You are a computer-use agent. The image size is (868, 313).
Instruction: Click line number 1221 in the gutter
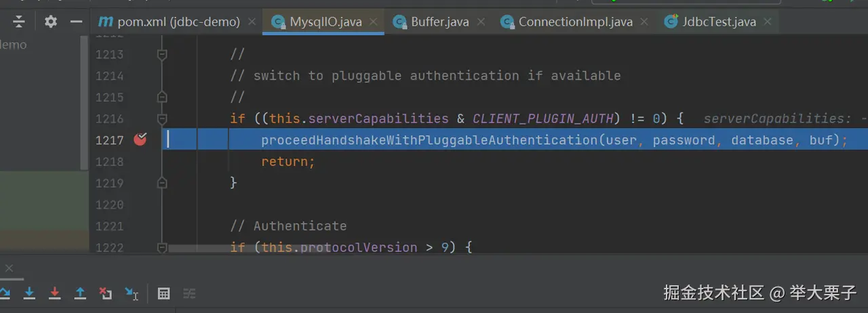109,226
